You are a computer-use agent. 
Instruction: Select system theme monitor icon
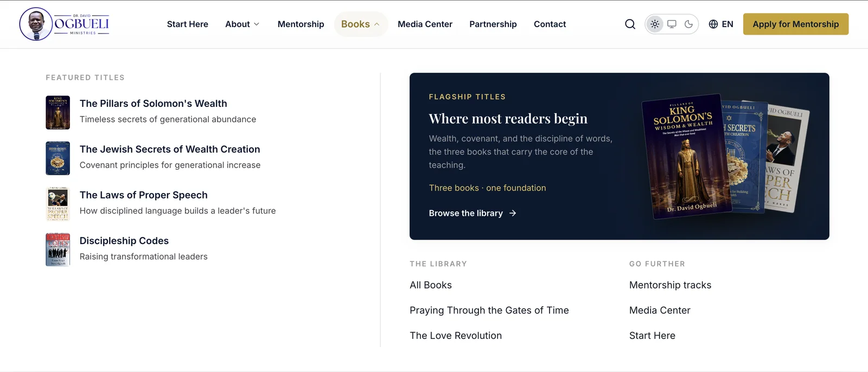click(672, 24)
